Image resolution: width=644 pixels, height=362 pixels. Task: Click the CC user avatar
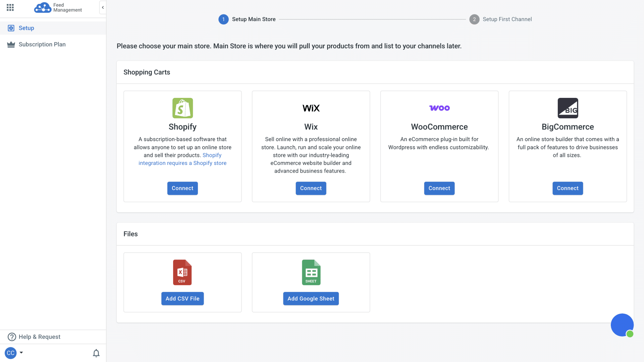pyautogui.click(x=11, y=353)
